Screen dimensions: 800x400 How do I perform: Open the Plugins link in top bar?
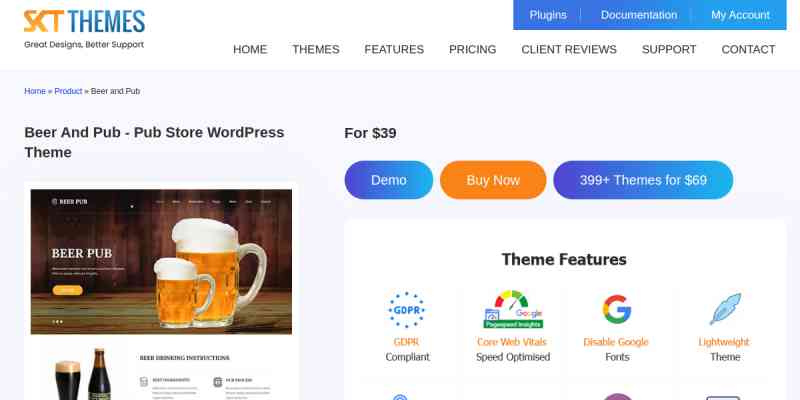(548, 15)
